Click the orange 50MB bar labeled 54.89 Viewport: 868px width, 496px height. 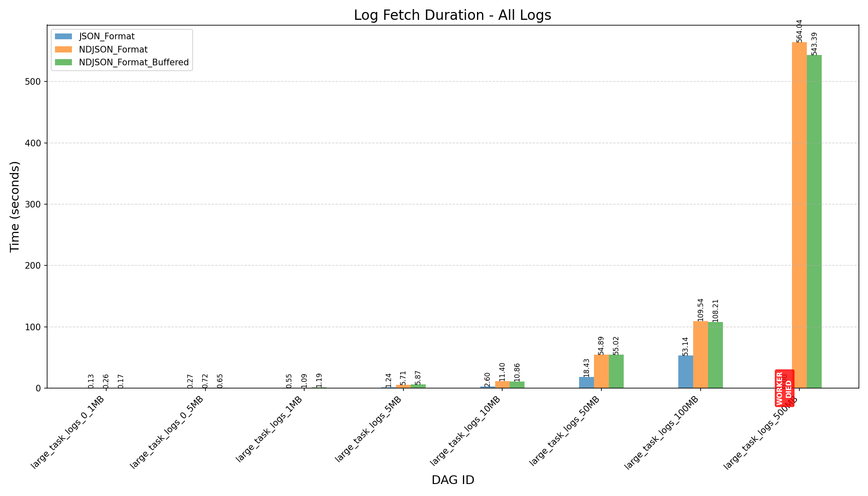[x=601, y=371]
